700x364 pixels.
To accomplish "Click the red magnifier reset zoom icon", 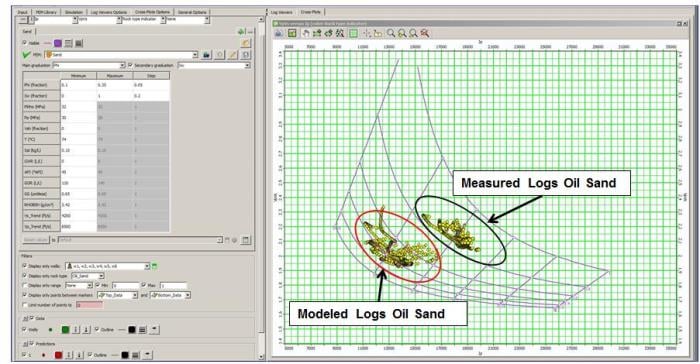I will tap(425, 33).
